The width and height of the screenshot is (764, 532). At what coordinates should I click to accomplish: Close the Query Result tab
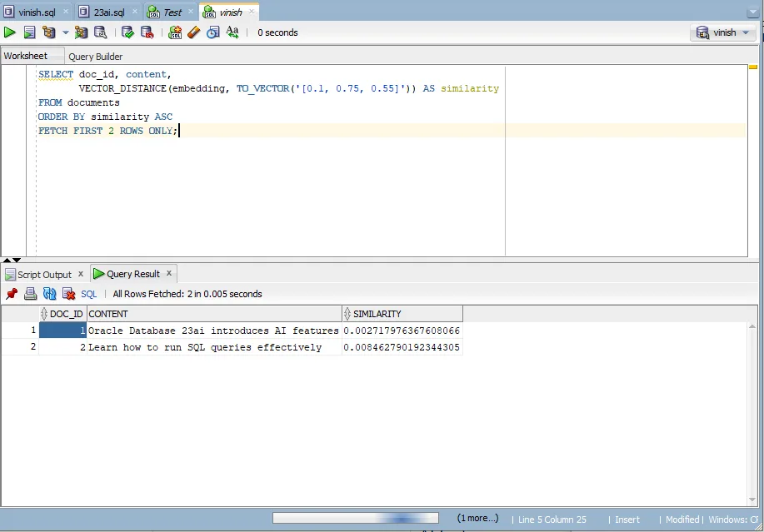169,273
